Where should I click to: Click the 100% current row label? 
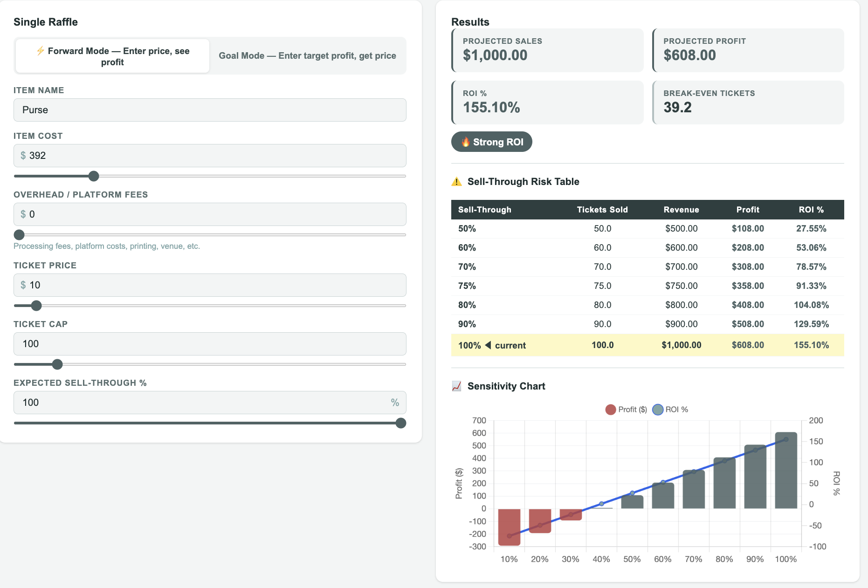click(492, 345)
